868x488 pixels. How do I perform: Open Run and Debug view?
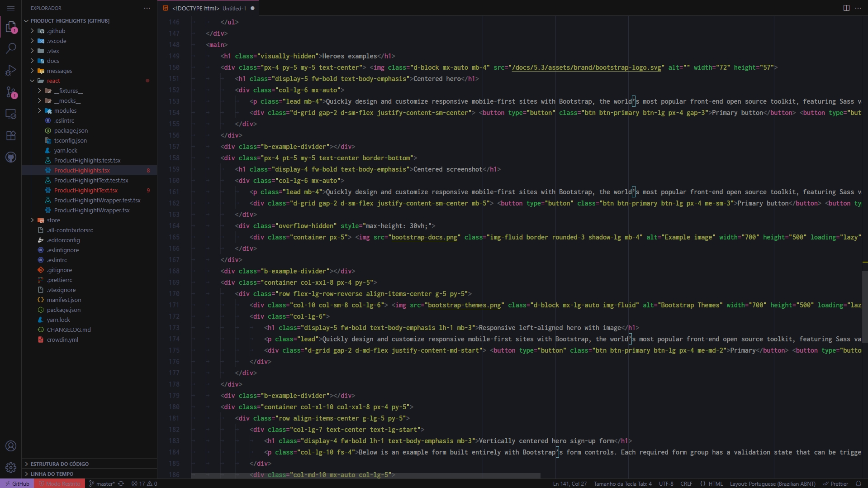(x=11, y=70)
